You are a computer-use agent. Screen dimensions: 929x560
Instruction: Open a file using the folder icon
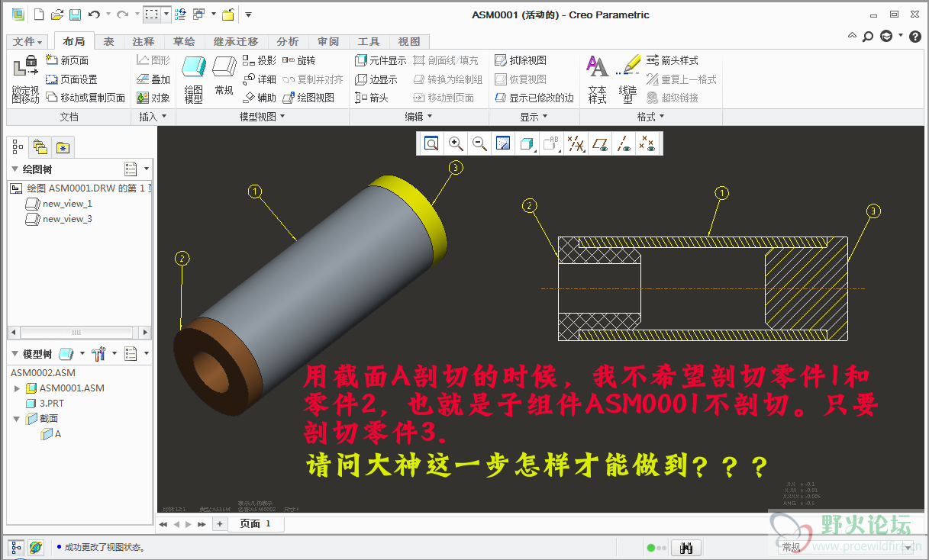pos(57,14)
